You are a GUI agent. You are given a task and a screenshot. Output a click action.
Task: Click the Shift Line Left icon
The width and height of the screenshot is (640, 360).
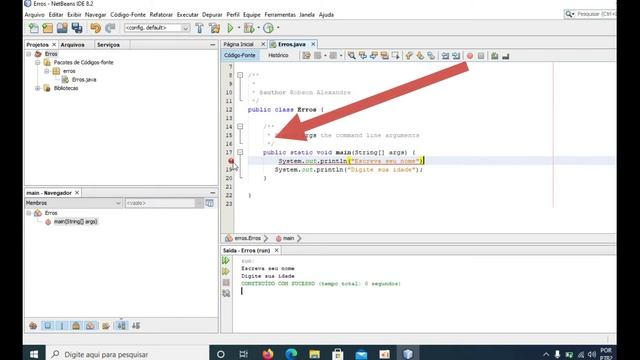pyautogui.click(x=445, y=56)
